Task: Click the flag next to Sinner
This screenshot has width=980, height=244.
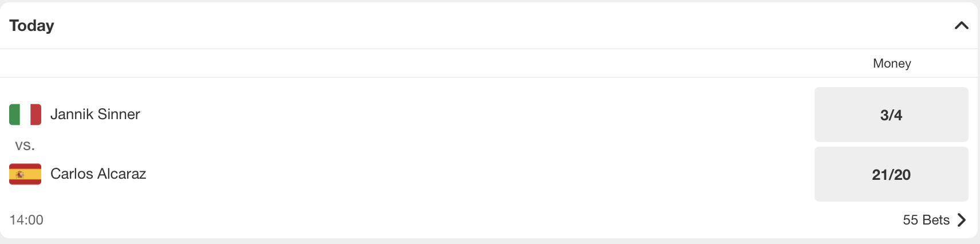Action: 25,114
